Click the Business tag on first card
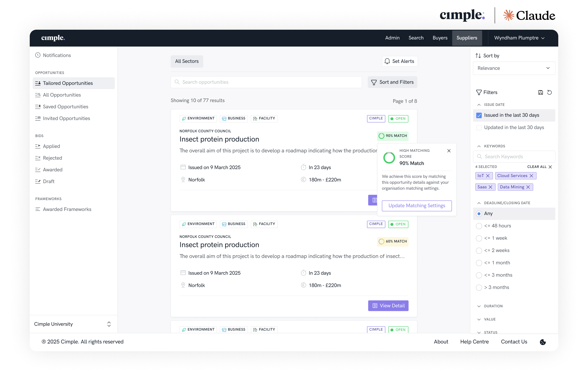The width and height of the screenshot is (588, 381). pyautogui.click(x=234, y=118)
